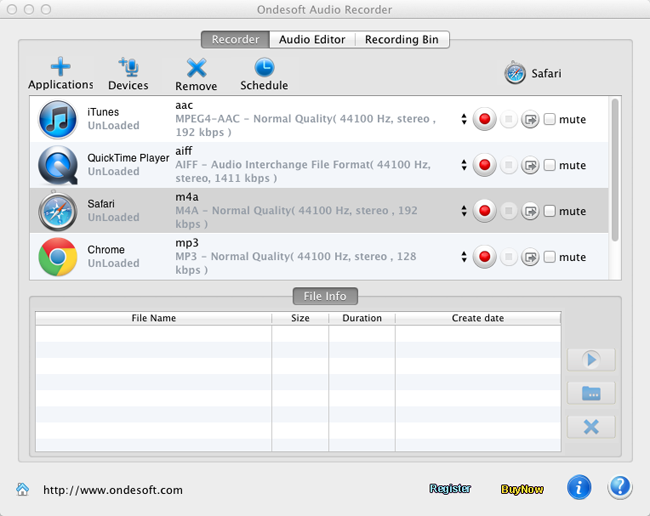Viewport: 650px width, 516px height.
Task: Open the Devices toolbar icon
Action: [x=128, y=68]
